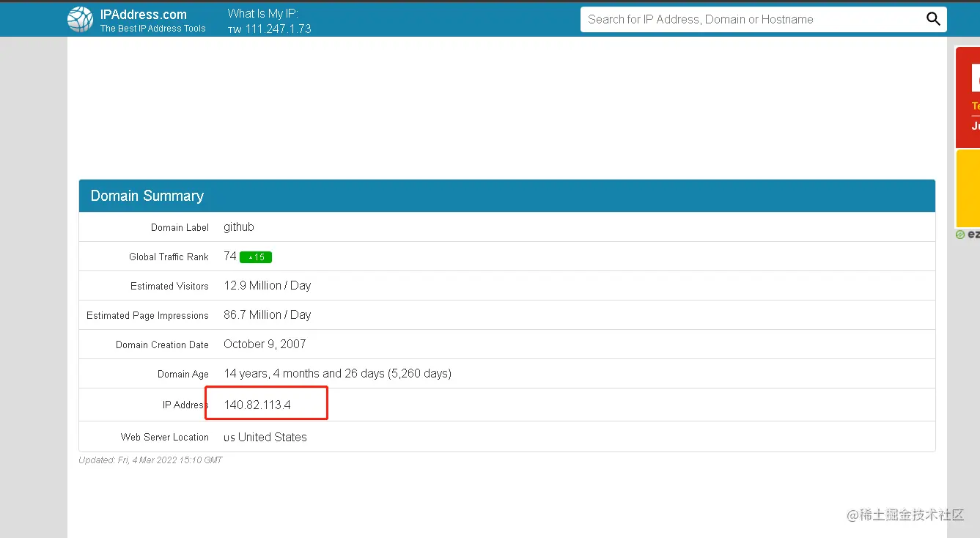This screenshot has width=980, height=538.
Task: Click the Domain Summary header
Action: pyautogui.click(x=507, y=196)
